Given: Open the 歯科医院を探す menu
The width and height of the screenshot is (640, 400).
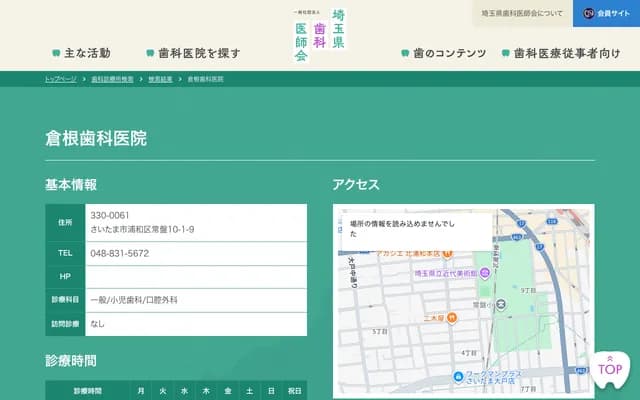Looking at the screenshot, I should (x=193, y=53).
